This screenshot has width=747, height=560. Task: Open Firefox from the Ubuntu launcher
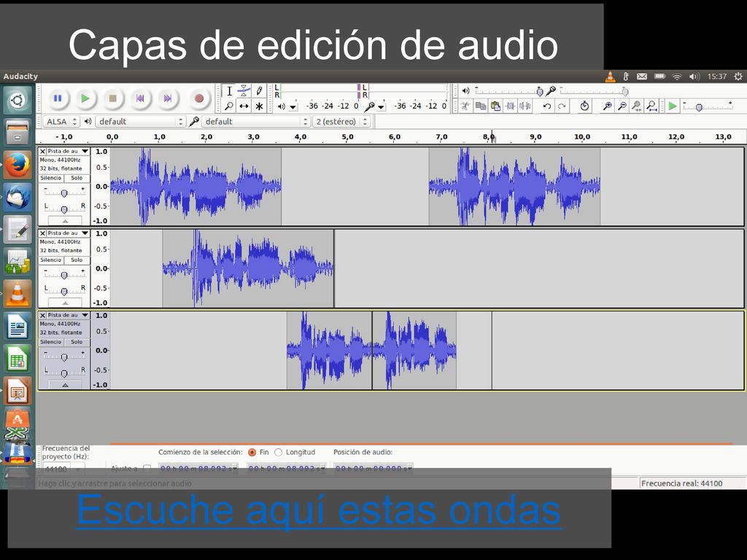pyautogui.click(x=18, y=165)
